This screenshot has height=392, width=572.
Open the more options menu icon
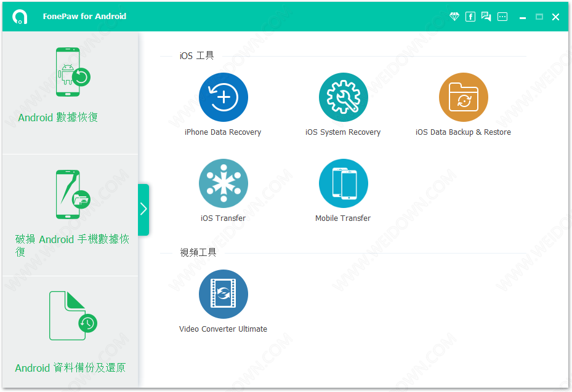502,17
